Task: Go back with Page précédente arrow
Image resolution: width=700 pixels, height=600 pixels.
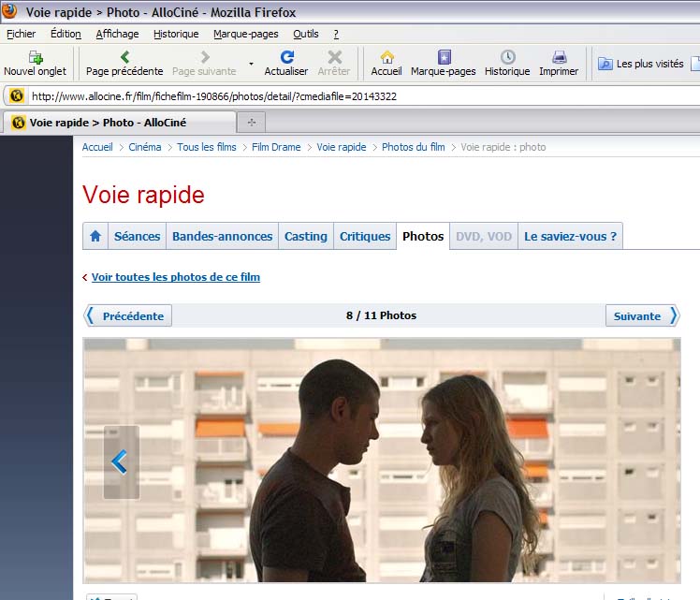Action: point(124,64)
